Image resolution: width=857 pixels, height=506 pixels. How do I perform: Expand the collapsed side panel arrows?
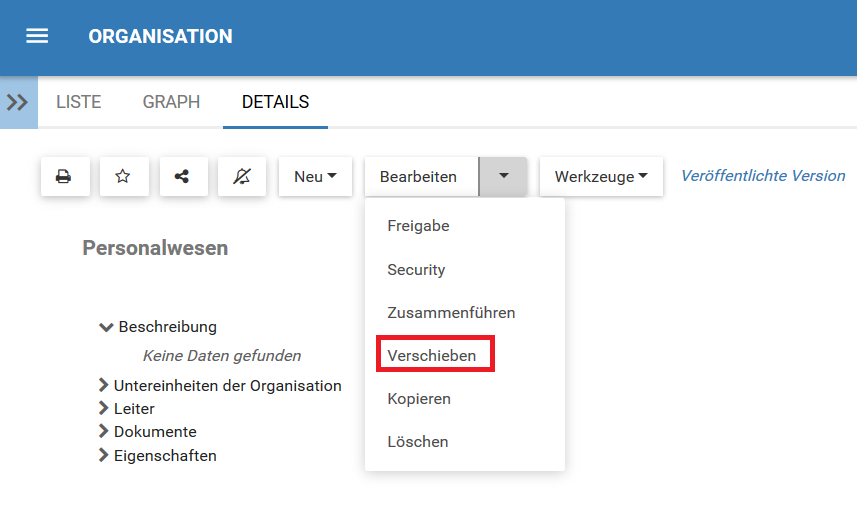coord(18,102)
